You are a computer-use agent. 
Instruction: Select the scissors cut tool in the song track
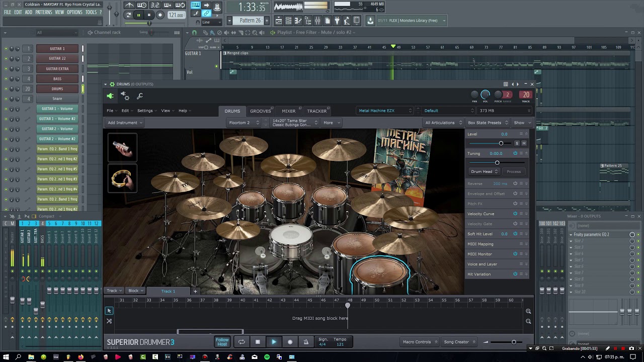tap(109, 321)
